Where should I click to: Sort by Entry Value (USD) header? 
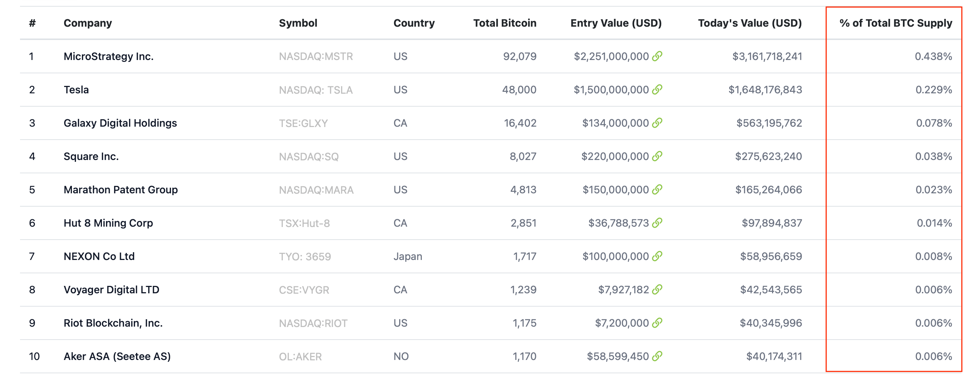pyautogui.click(x=616, y=23)
